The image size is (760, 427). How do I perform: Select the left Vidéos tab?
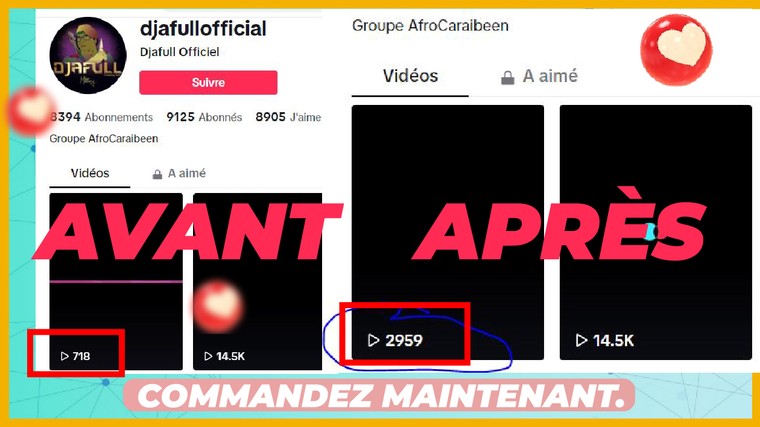pyautogui.click(x=90, y=173)
